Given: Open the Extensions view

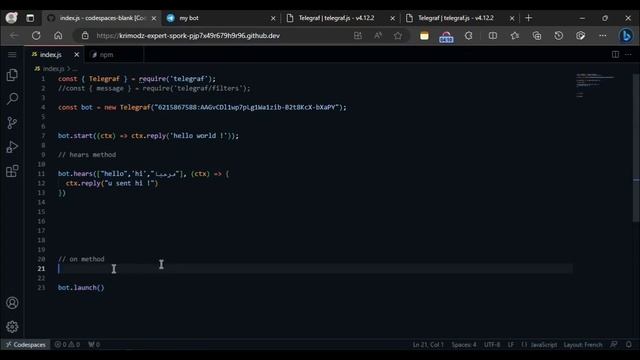Looking at the screenshot, I should click(12, 171).
